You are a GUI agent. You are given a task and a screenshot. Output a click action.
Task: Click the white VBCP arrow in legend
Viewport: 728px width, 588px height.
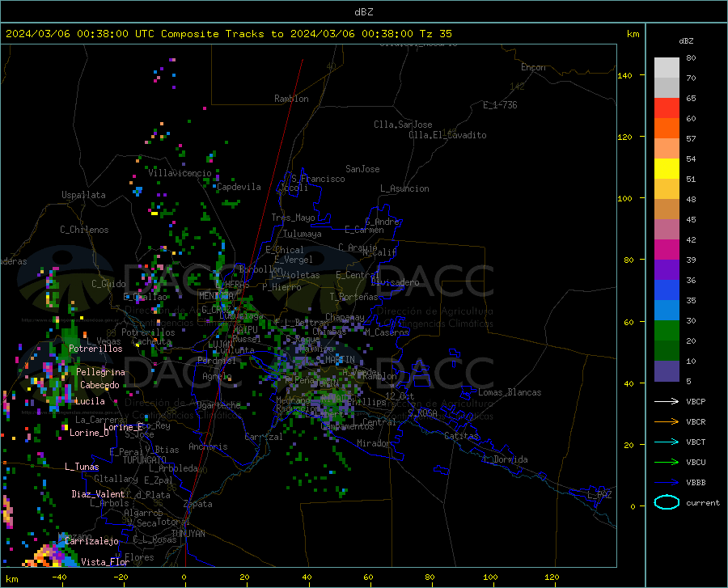(x=667, y=401)
